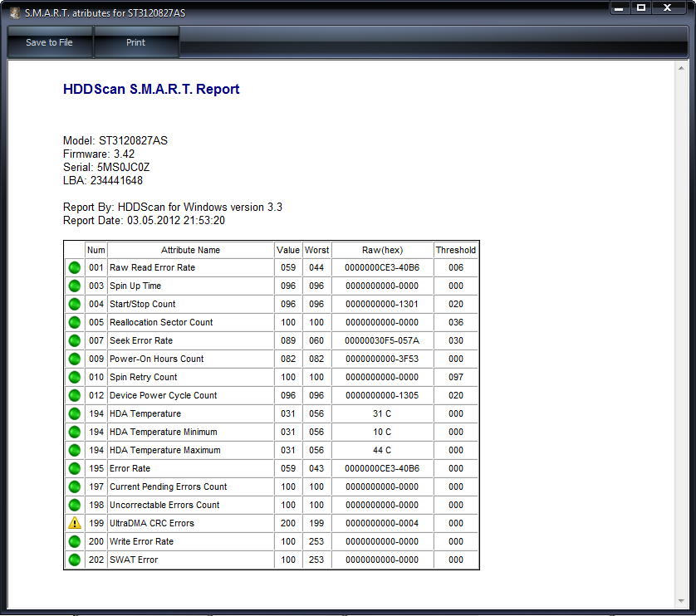Click Report By HDDScan version line

coord(173,208)
